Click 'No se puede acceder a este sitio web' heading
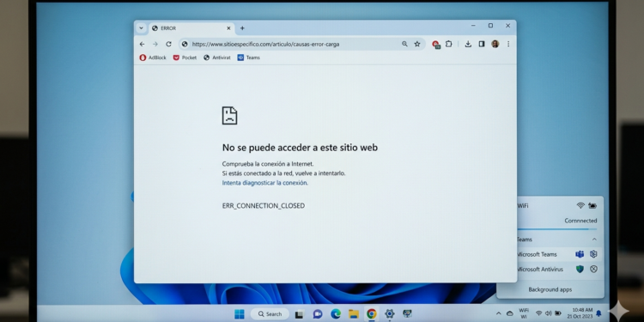Image resolution: width=644 pixels, height=322 pixels. (x=300, y=148)
